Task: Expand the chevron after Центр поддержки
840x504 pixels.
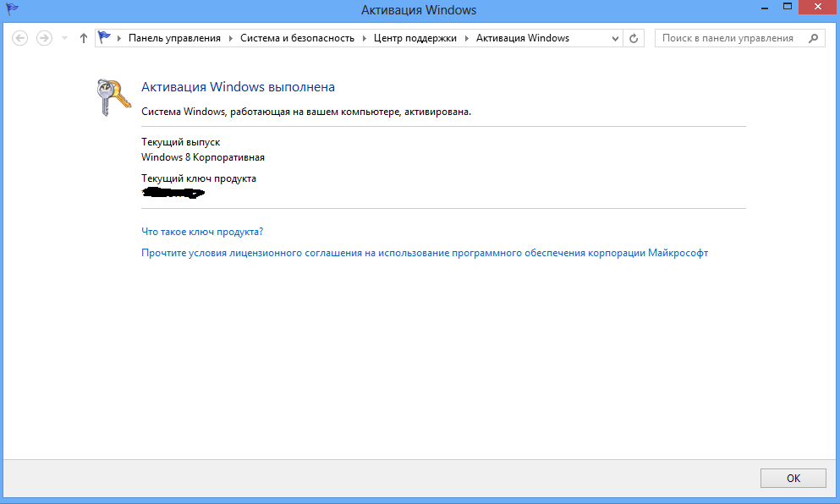Action: tap(466, 38)
